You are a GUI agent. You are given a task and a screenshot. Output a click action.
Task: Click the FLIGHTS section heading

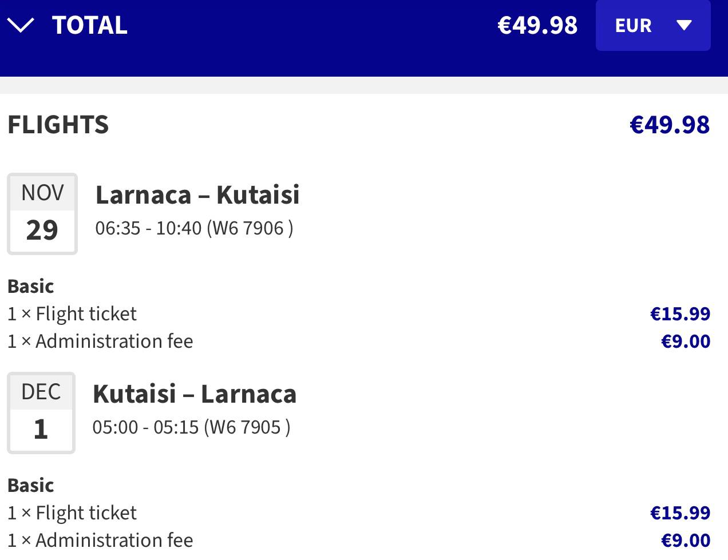(58, 125)
